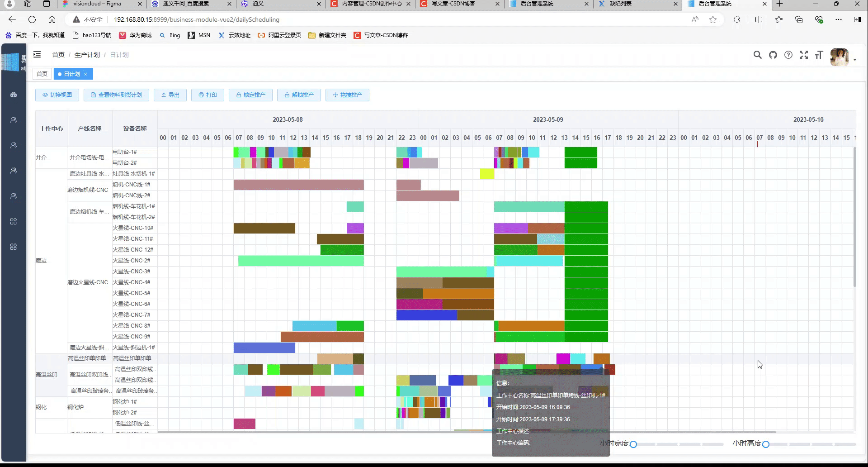The width and height of the screenshot is (868, 467).
Task: Adjust 小时高度 slider handle
Action: tap(766, 444)
